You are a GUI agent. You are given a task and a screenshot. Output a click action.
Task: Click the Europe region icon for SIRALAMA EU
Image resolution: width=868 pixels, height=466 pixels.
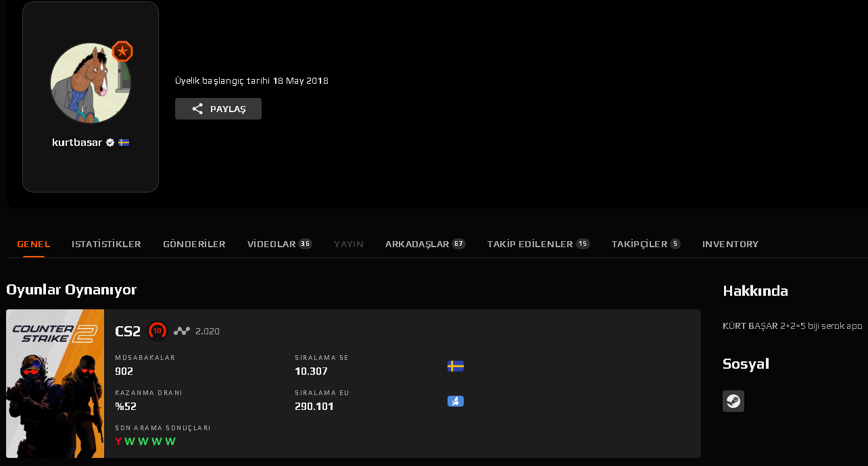click(456, 401)
